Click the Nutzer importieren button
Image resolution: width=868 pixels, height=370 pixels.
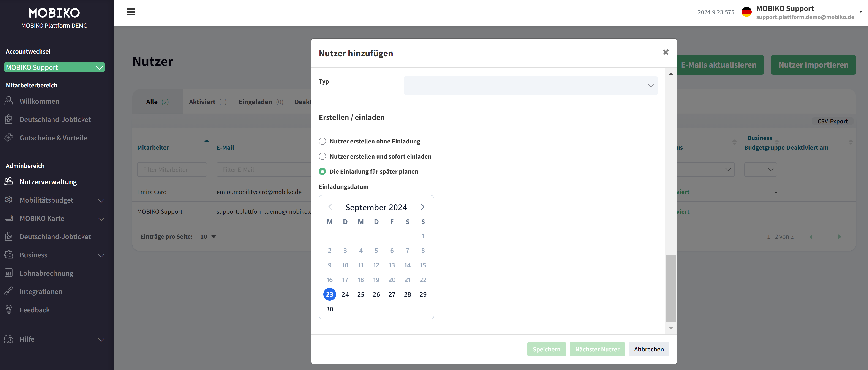tap(813, 65)
